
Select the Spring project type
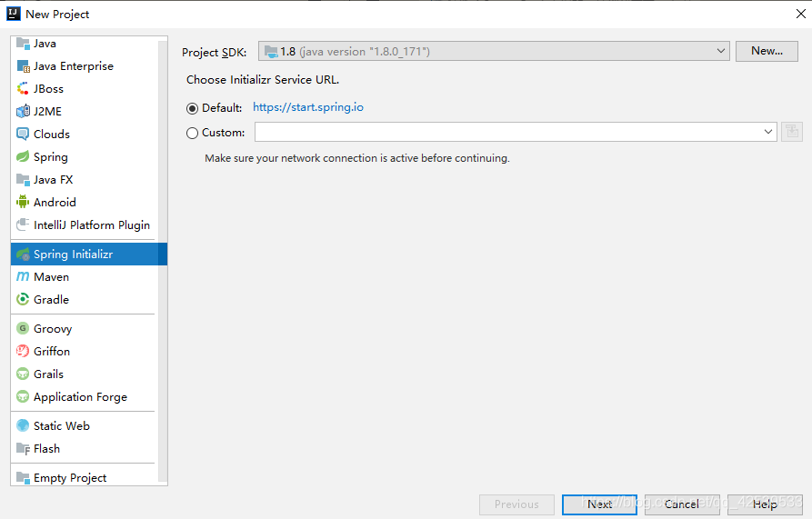point(84,156)
